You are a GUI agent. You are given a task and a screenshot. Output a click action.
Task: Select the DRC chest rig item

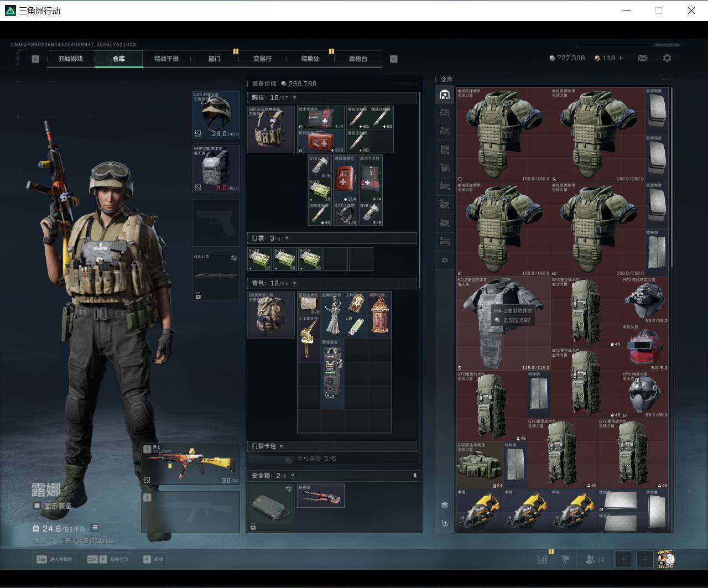point(271,129)
